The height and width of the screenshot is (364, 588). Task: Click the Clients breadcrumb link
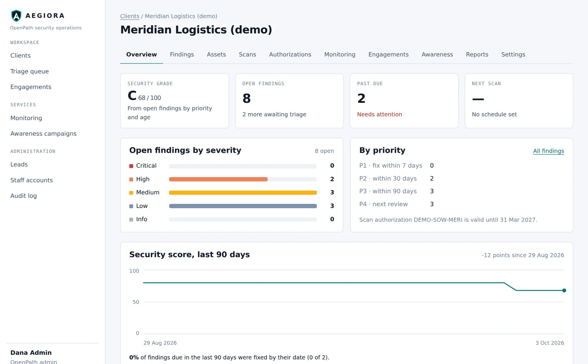[x=130, y=16]
